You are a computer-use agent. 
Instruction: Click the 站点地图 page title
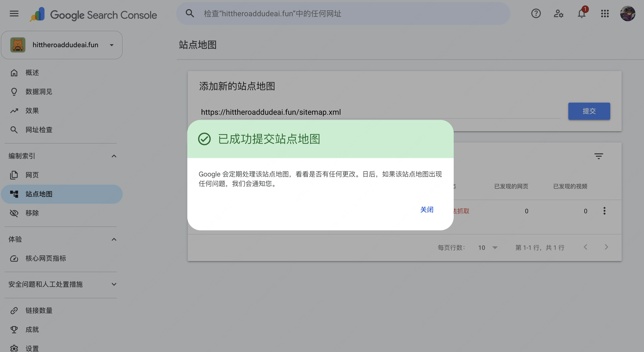(198, 45)
